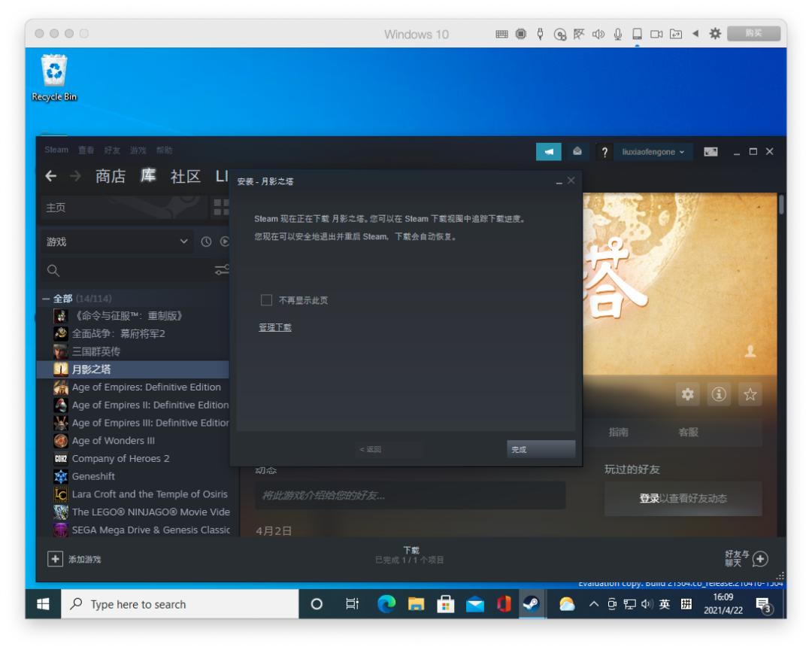Click the add game plus icon
Viewport: 812px width, 650px height.
click(55, 559)
